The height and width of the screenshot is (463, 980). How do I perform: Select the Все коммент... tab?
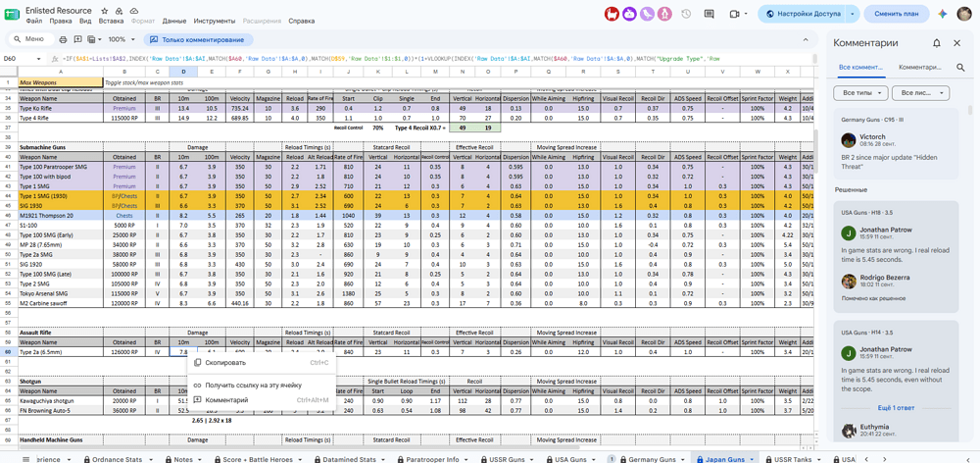tap(861, 67)
